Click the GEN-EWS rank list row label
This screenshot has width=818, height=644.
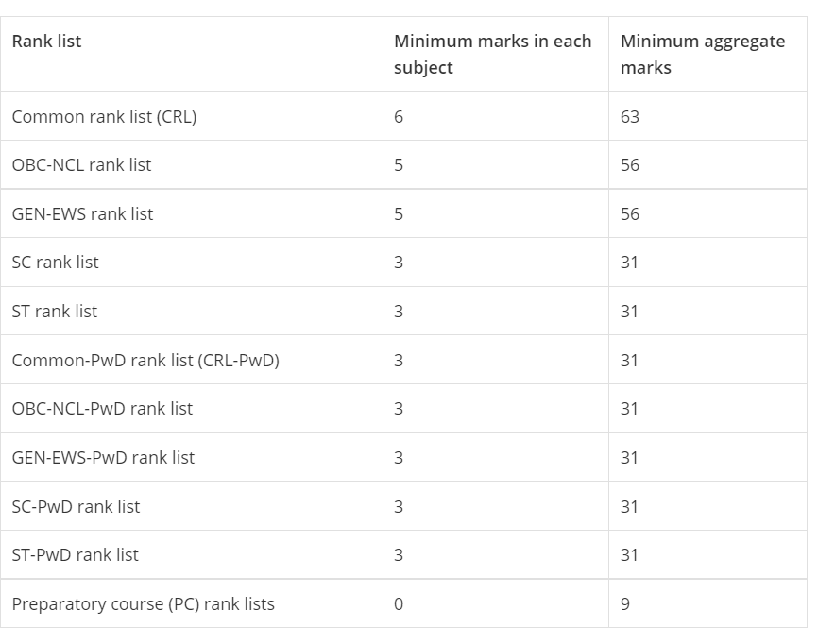pyautogui.click(x=82, y=214)
